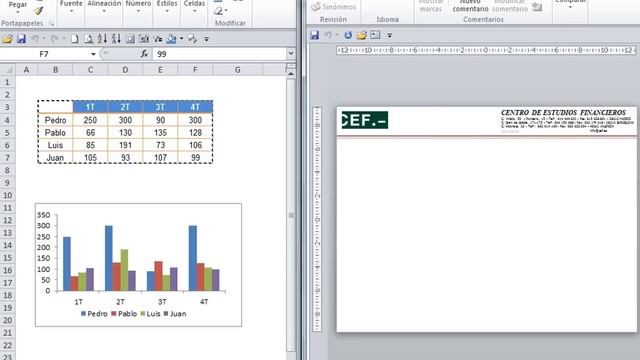
Task: Open the Celdas group dropdown
Action: (x=194, y=11)
